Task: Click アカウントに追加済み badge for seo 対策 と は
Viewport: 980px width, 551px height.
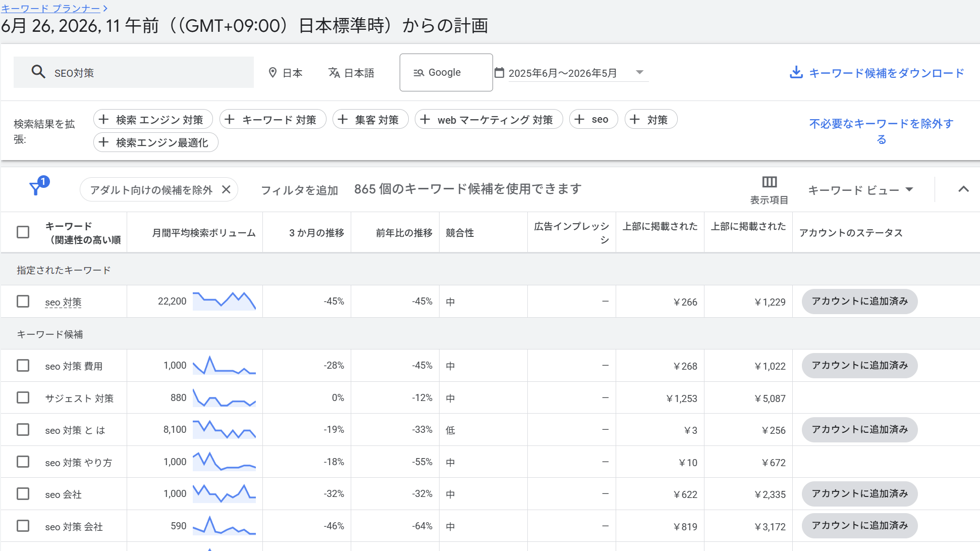Action: (859, 430)
